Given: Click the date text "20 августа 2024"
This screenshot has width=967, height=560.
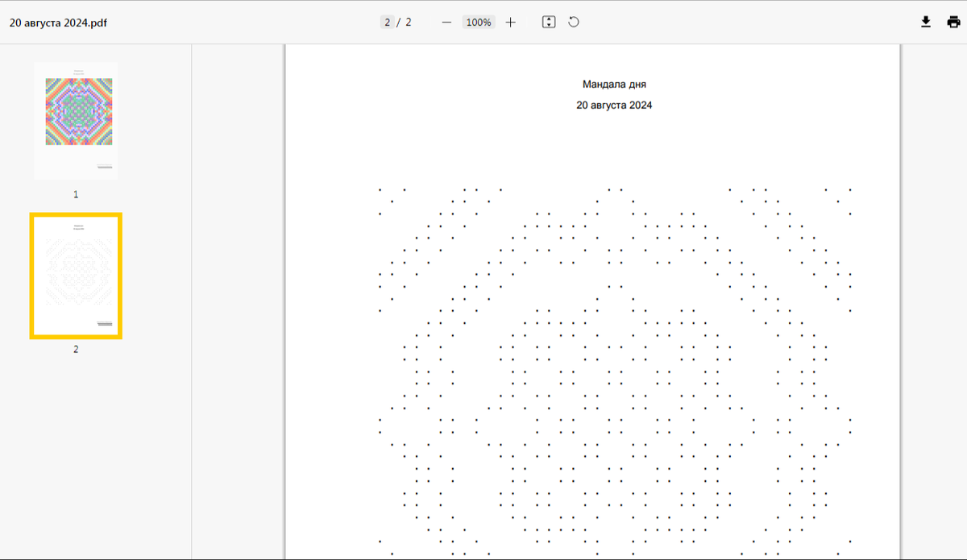Looking at the screenshot, I should click(x=614, y=106).
